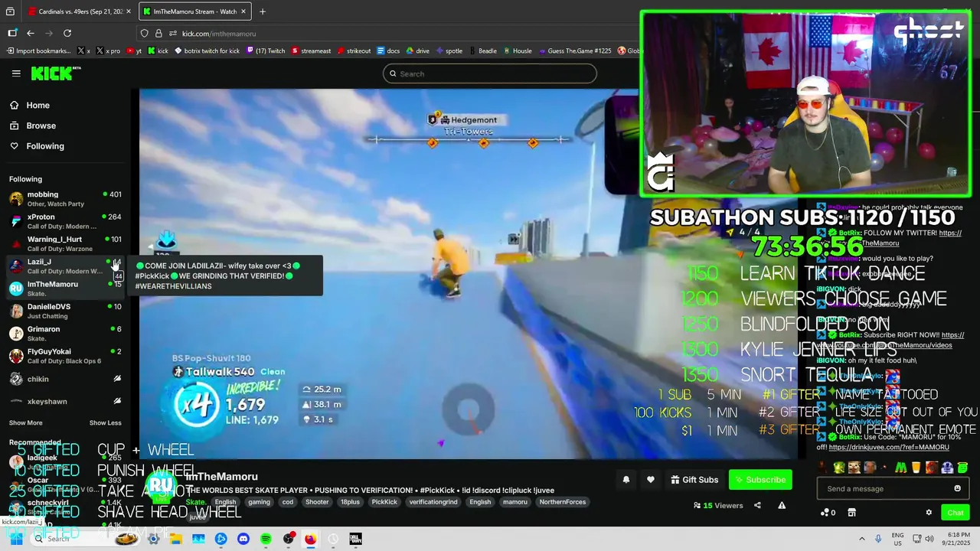Close the ImTheMamoru Stream tab
980x551 pixels.
[244, 11]
